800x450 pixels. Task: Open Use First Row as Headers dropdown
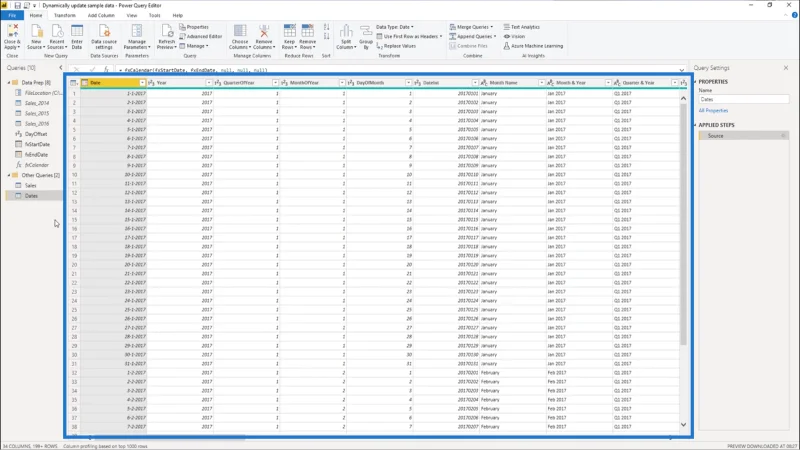pos(409,36)
